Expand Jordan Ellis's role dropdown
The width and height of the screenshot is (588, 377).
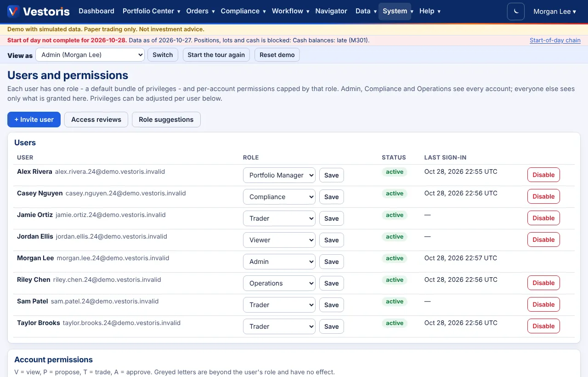(x=279, y=240)
